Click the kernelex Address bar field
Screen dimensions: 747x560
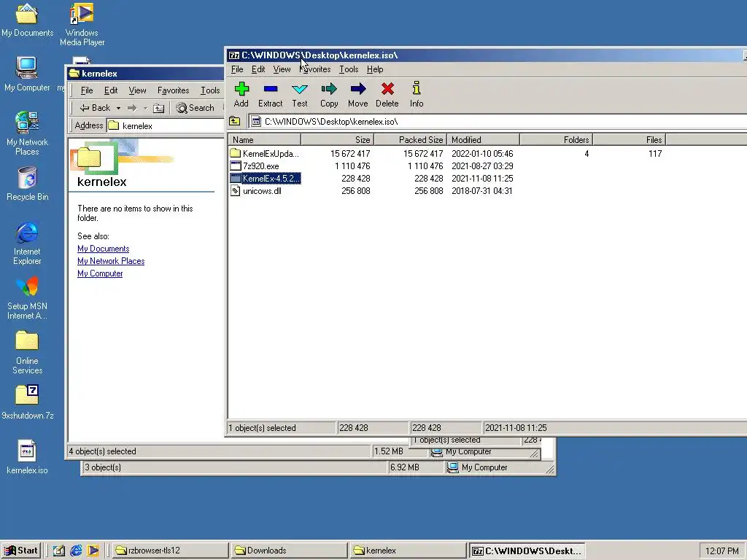coord(165,125)
